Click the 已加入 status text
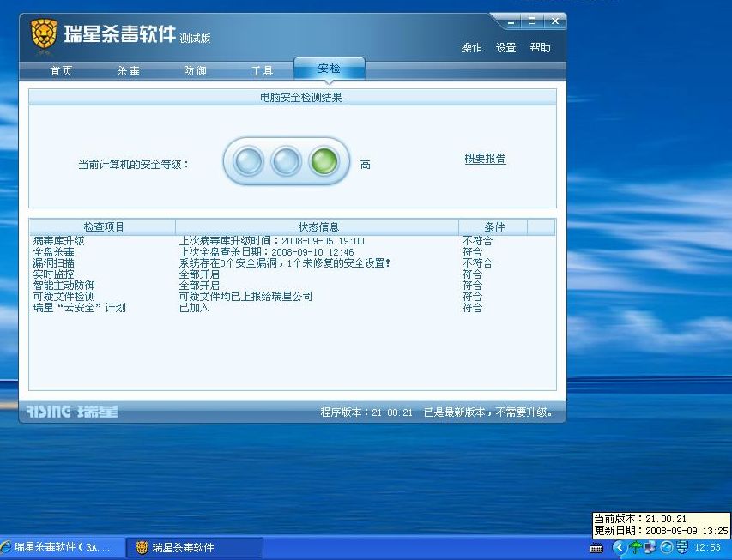The width and height of the screenshot is (732, 560). point(194,308)
